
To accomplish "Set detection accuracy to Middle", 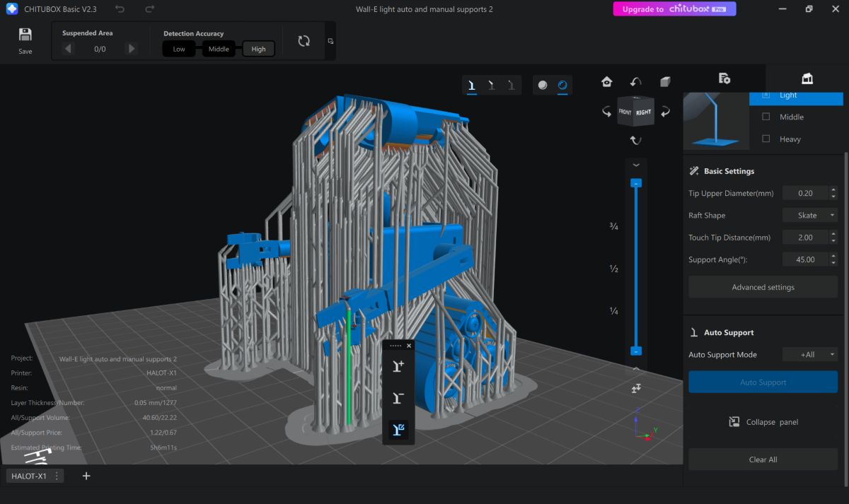I will pyautogui.click(x=219, y=49).
